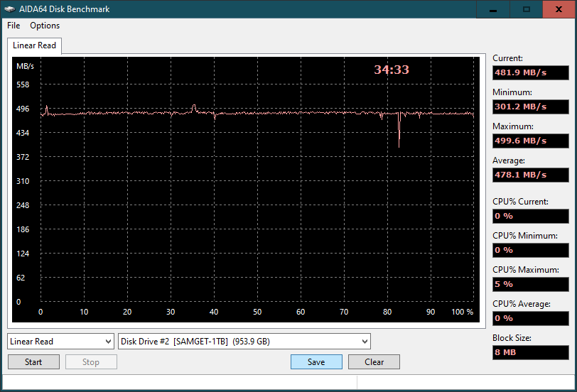Select the Linear Read tab
Viewport: 577px width, 392px height.
point(34,45)
